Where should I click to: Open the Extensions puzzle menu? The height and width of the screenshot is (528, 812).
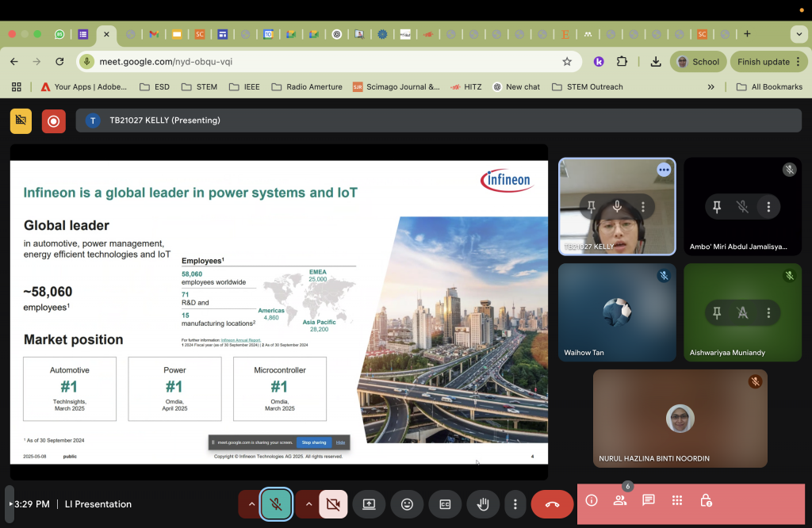click(622, 62)
